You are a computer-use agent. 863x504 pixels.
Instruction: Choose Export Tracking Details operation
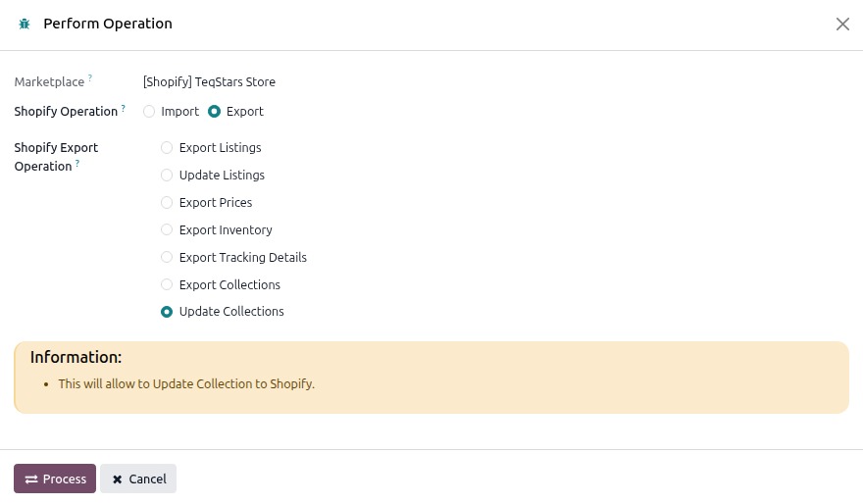pyautogui.click(x=166, y=258)
